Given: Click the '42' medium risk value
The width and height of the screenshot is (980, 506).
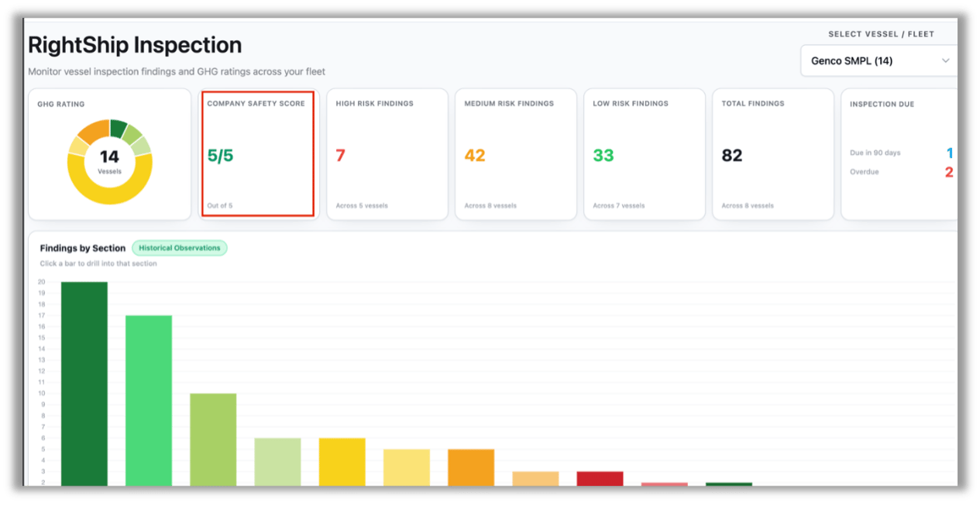Looking at the screenshot, I should point(475,156).
